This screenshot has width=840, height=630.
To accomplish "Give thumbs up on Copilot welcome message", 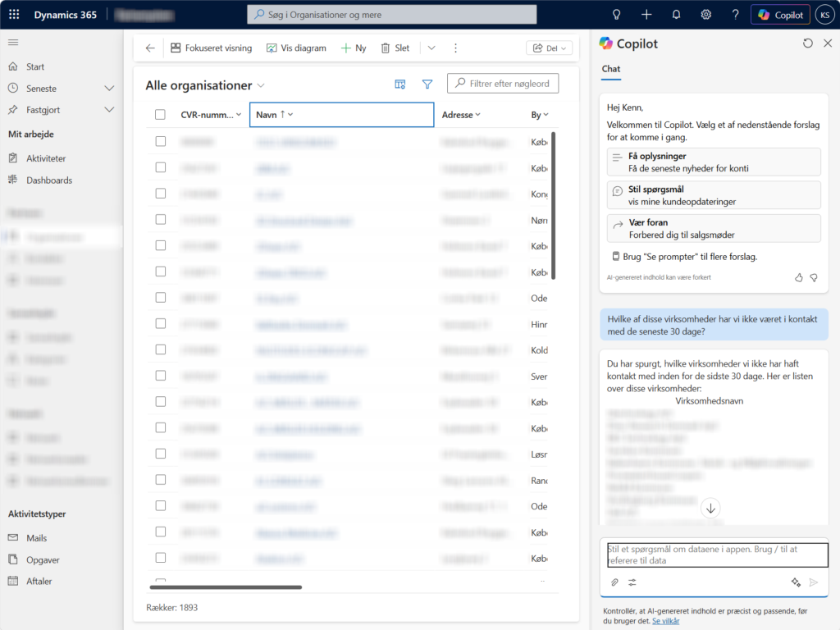I will [799, 277].
